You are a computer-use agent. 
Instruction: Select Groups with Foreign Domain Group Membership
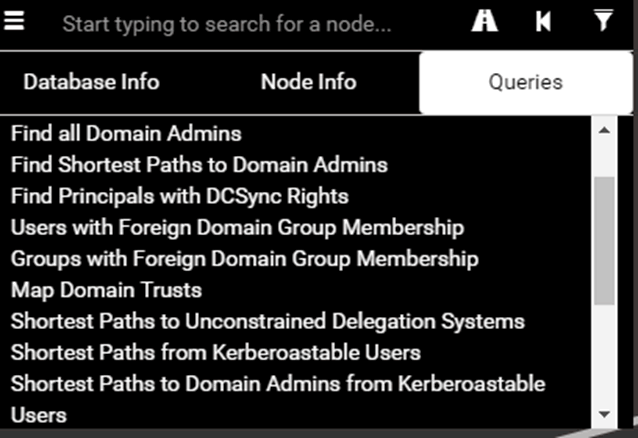245,259
